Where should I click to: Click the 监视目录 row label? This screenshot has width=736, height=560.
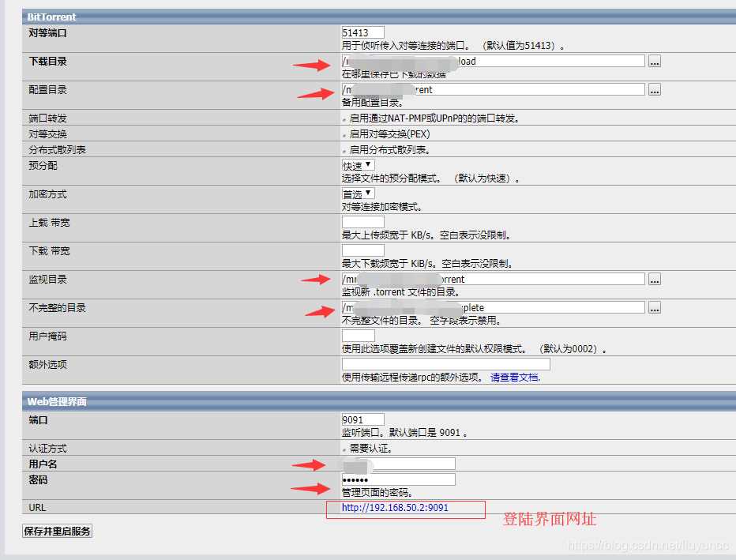47,280
